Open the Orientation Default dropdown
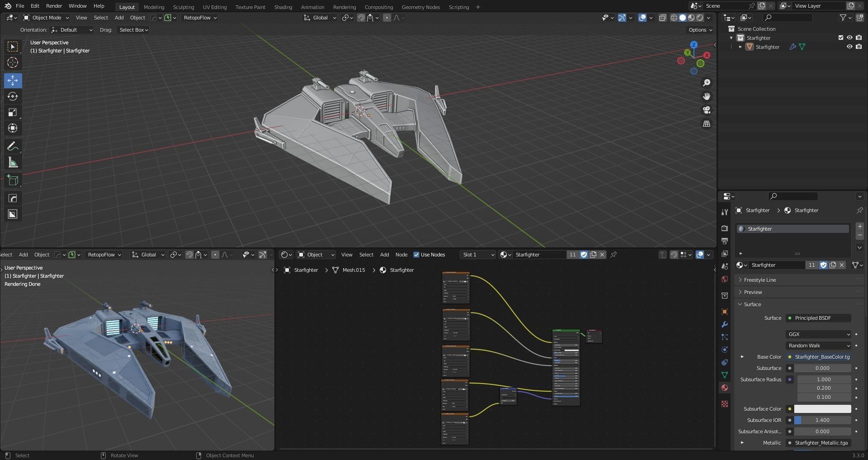The image size is (868, 460). [x=72, y=30]
